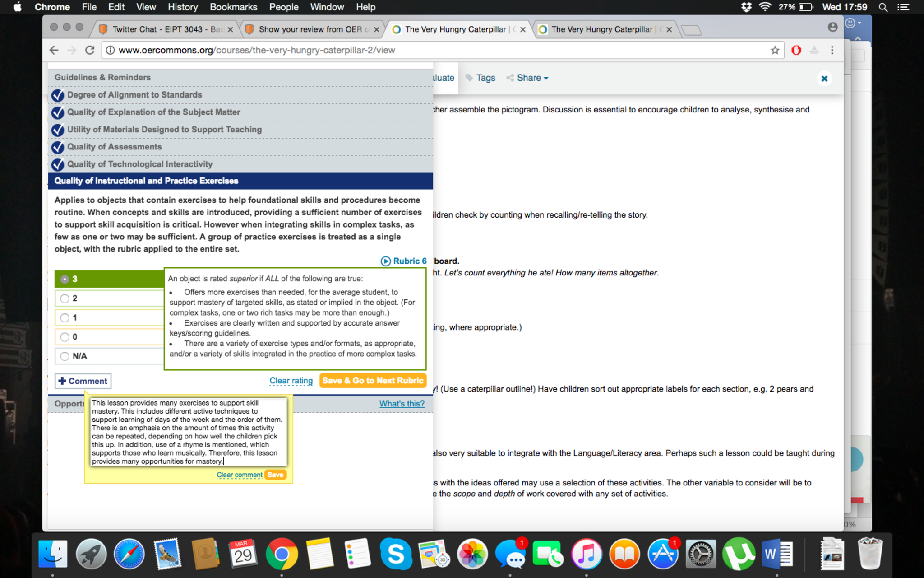Viewport: 924px width, 578px height.
Task: Open the Bookmarks menu
Action: (x=233, y=7)
